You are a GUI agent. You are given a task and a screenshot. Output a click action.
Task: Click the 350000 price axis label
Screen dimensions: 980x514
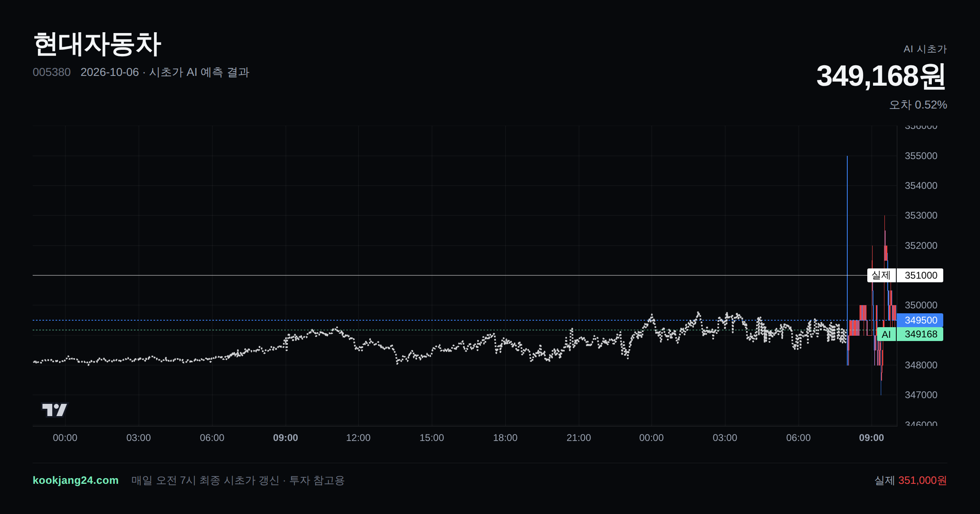click(x=921, y=305)
